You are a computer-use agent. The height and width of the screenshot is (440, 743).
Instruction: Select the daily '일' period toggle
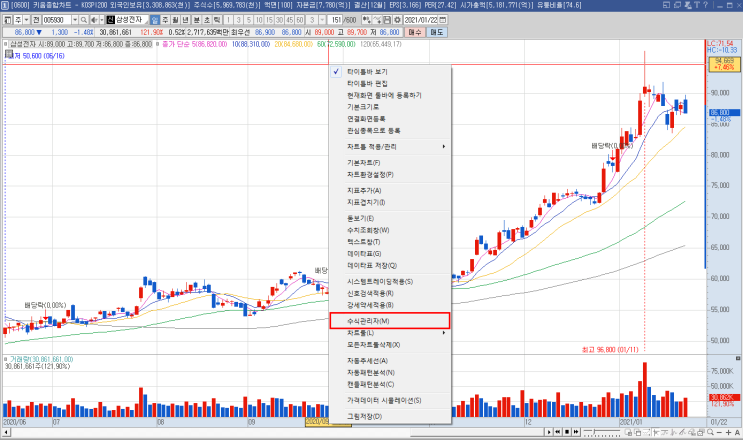155,20
